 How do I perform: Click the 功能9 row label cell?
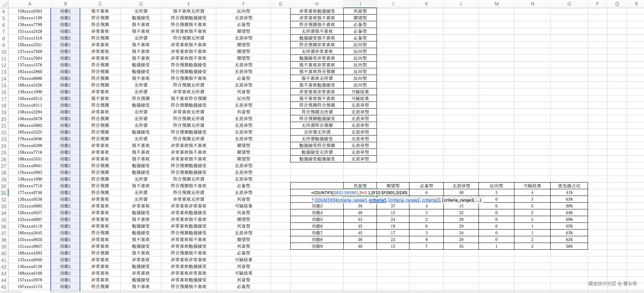click(317, 246)
